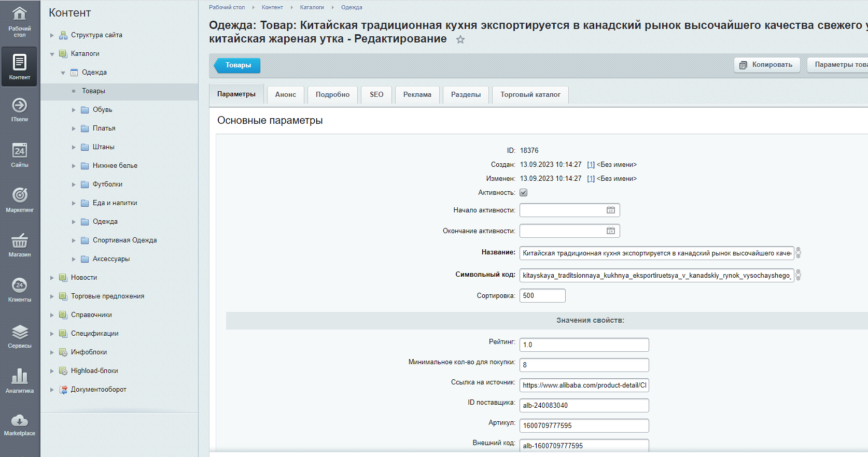Open calendar picker for Окончание активности

611,231
